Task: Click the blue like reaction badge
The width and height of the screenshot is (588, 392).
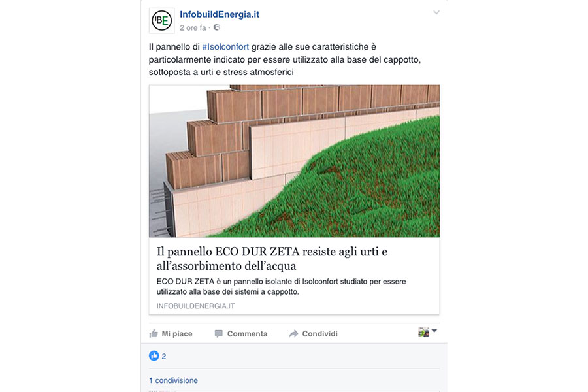Action: [x=154, y=355]
